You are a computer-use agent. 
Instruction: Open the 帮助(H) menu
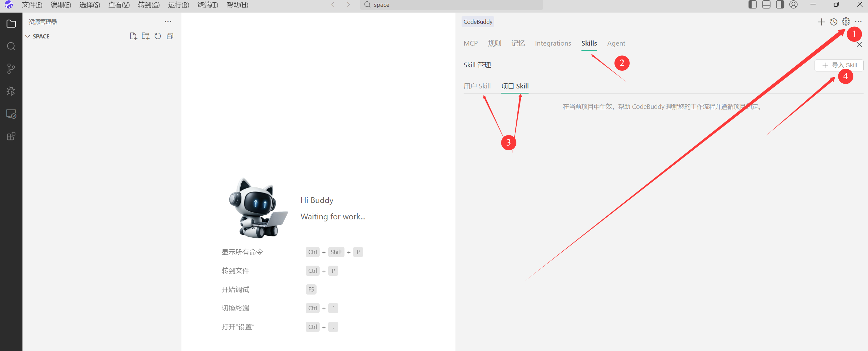tap(237, 5)
